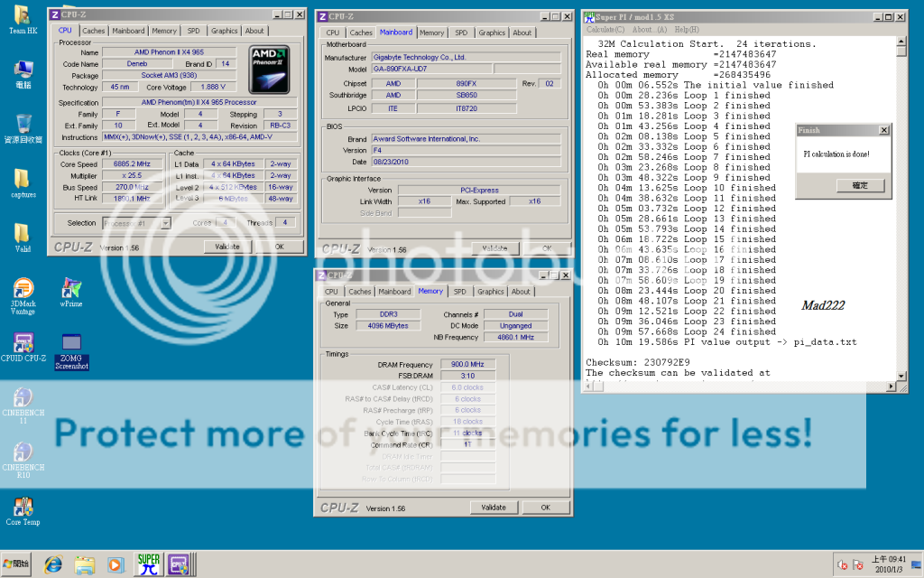Open the 3DMark Vantage desktop shortcut

[23, 289]
